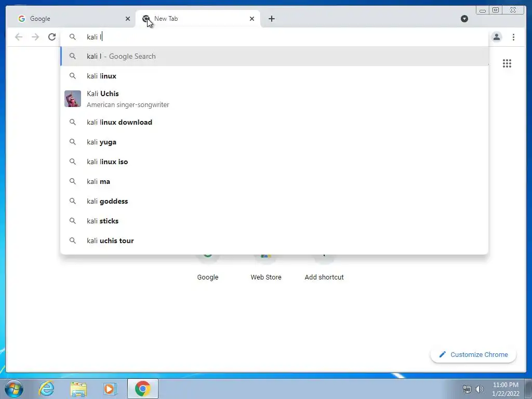
Task: Open the network icon in system tray
Action: (x=467, y=389)
